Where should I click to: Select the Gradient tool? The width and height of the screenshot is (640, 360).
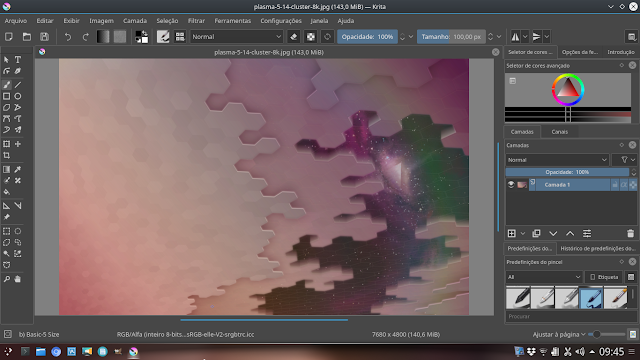[x=7, y=169]
